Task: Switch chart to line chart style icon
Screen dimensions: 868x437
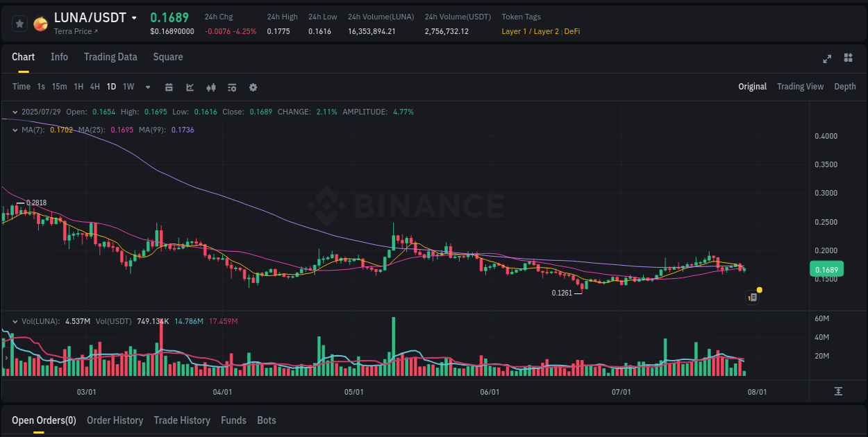Action: click(190, 87)
